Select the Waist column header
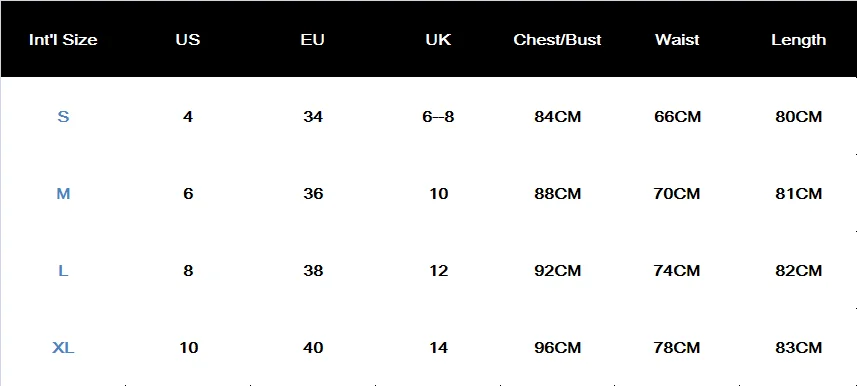 677,40
